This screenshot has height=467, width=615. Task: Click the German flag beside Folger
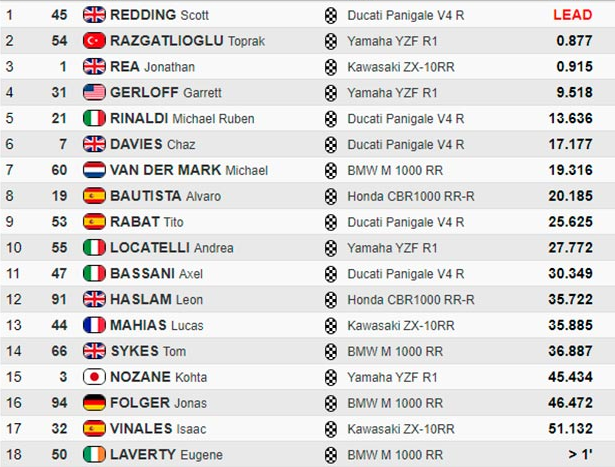[x=94, y=403]
